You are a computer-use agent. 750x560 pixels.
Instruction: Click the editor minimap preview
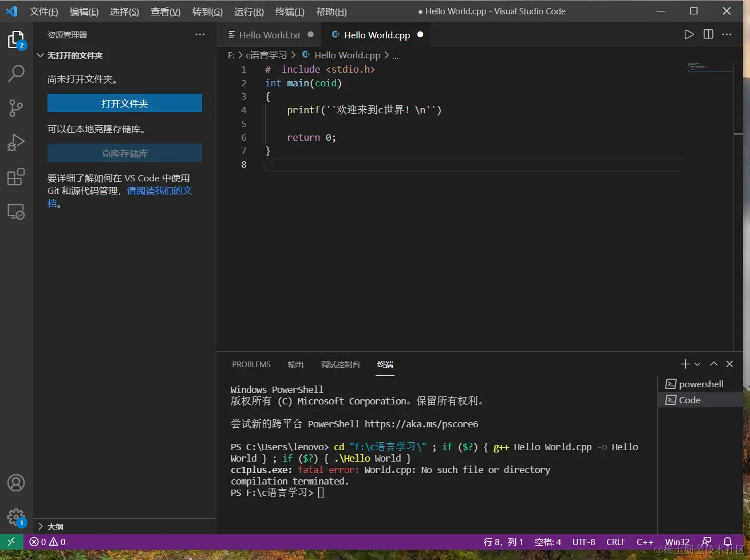coord(710,67)
